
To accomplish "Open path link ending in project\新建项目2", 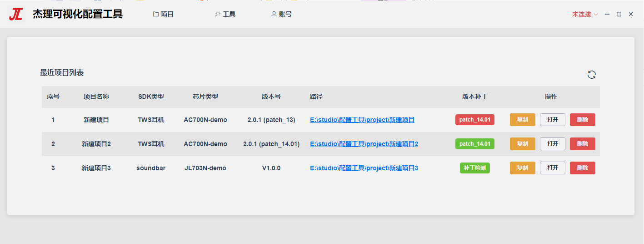I will pos(364,144).
